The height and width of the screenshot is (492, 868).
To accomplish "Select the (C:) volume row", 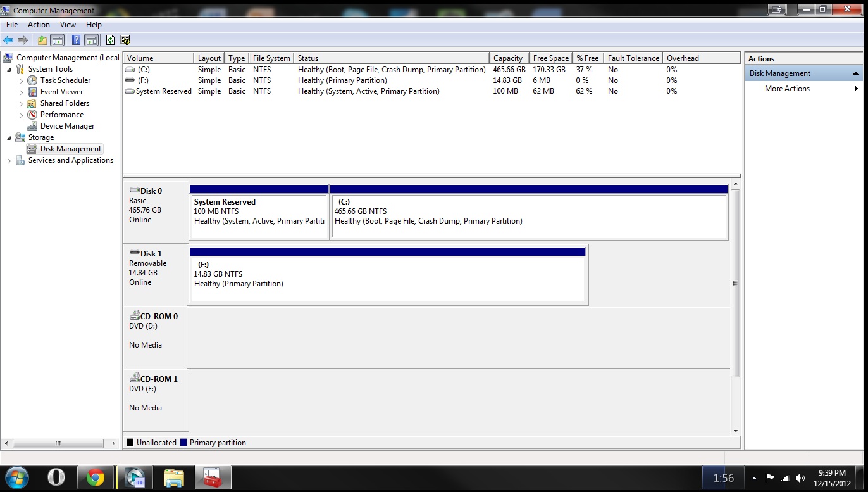I will (432, 70).
